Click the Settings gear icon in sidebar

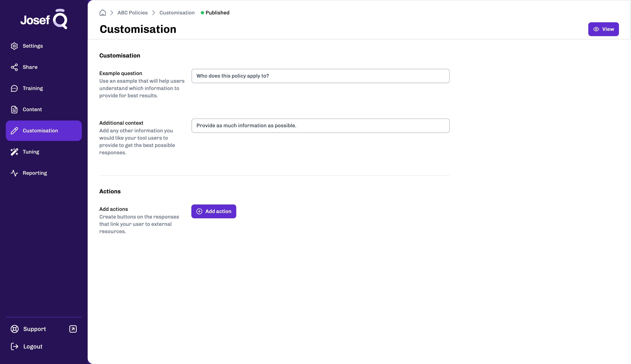click(14, 46)
